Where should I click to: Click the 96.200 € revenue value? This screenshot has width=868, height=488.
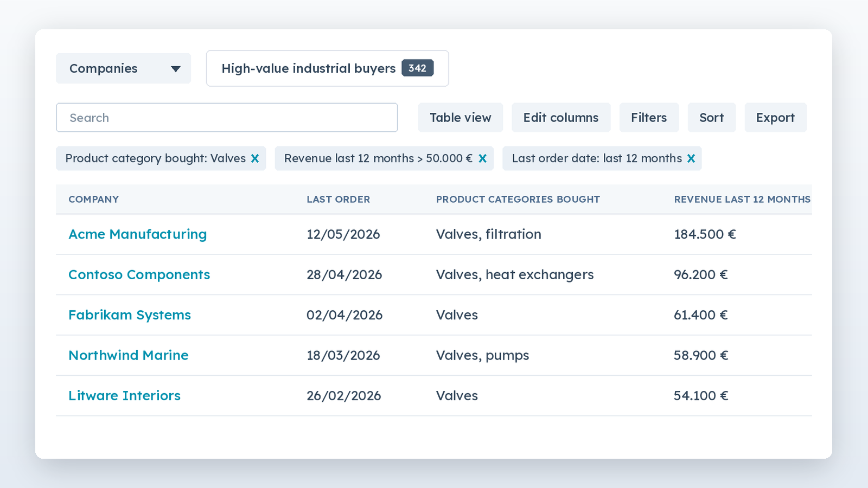[701, 274]
